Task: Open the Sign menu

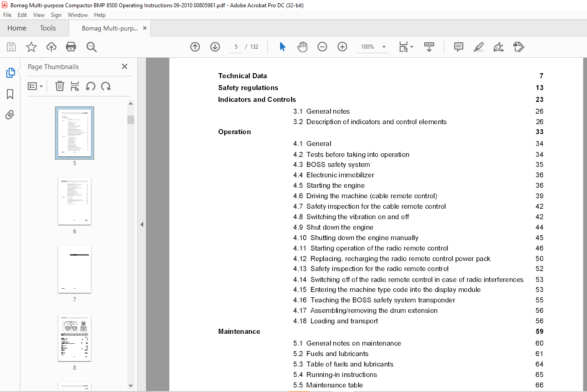Action: [56, 15]
